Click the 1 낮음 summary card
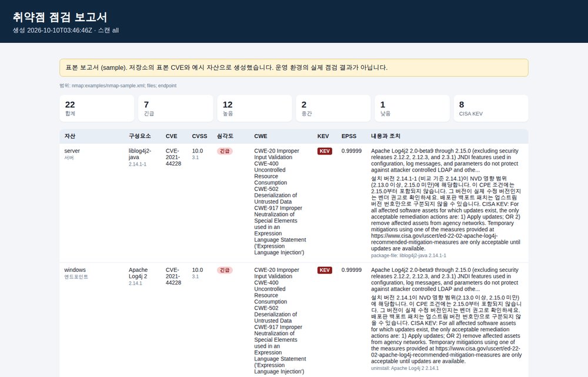This screenshot has height=377, width=588. point(412,108)
